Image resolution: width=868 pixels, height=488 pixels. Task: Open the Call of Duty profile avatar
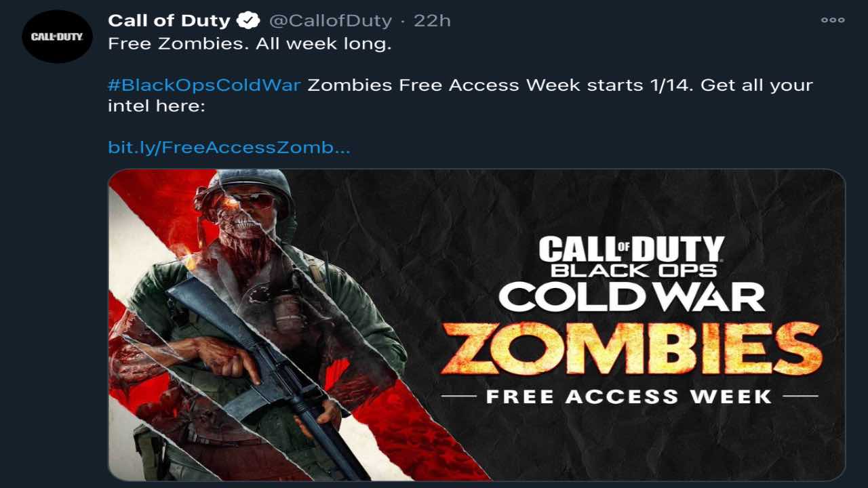[57, 37]
